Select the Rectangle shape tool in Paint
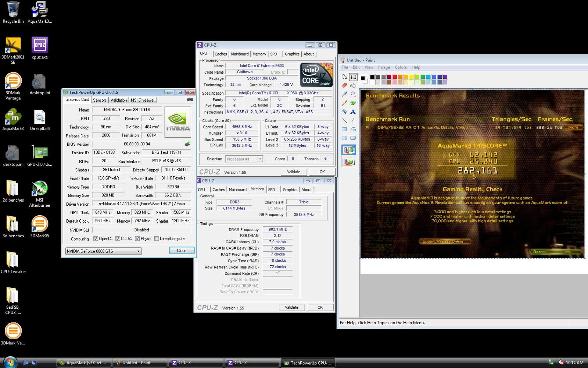Image resolution: width=588 pixels, height=368 pixels. pos(344,130)
